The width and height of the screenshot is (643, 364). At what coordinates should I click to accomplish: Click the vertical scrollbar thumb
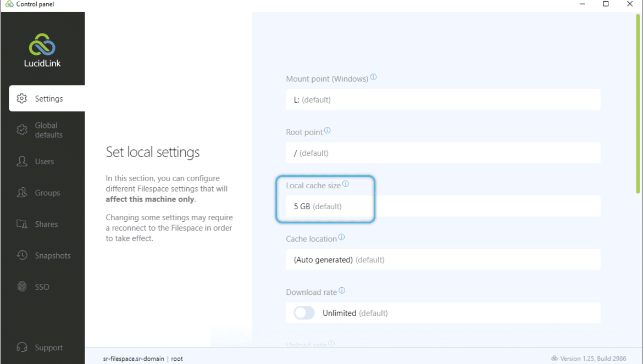pyautogui.click(x=638, y=104)
